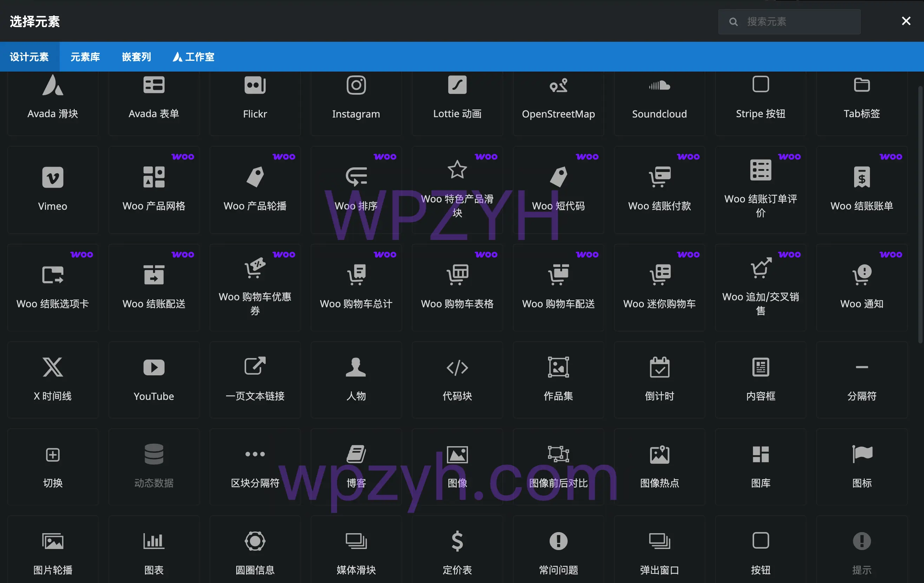Screen dimensions: 924x583
Task: Select the Woo 结账选项卡 element
Action: (x=53, y=288)
